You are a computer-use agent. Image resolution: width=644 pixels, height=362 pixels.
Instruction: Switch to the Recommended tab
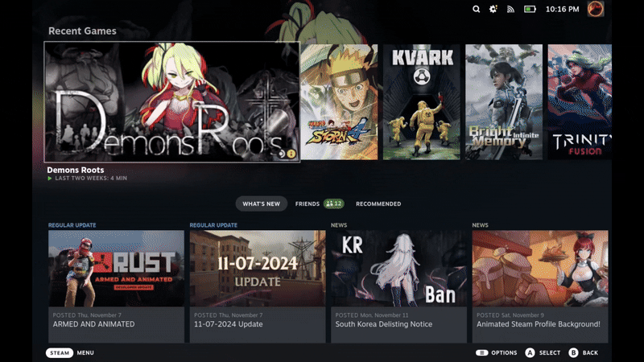(x=378, y=204)
